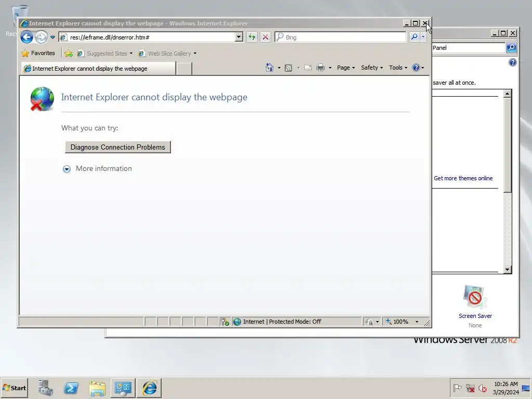Click the popup blocker status bar icon
This screenshot has width=532, height=399.
click(x=224, y=322)
